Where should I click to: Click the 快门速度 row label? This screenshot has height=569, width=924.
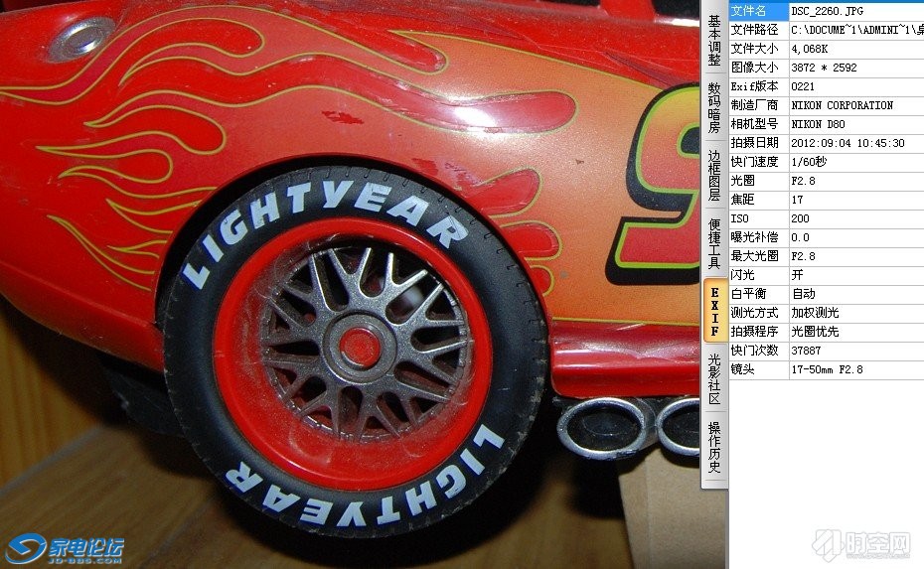(x=754, y=162)
